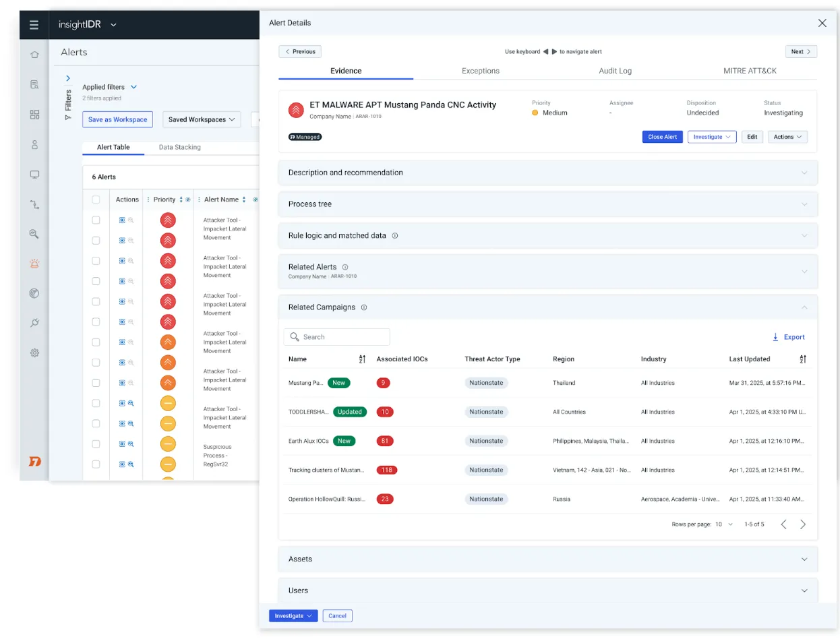Screen dimensions: 840x639
Task: Open the Actions dropdown in alert header
Action: [787, 137]
